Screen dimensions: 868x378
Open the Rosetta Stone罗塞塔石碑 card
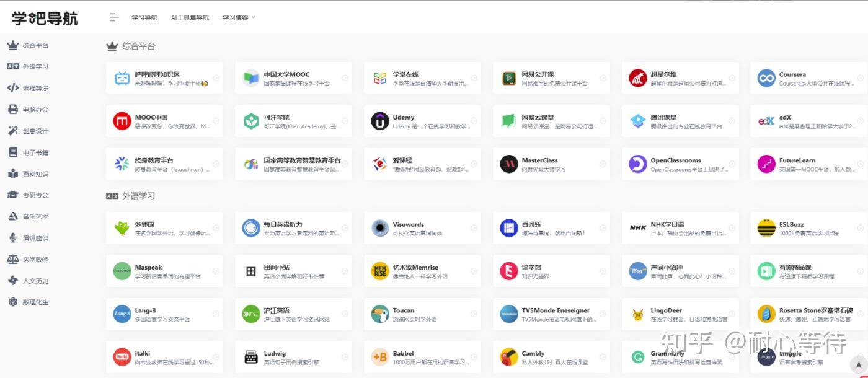click(809, 314)
